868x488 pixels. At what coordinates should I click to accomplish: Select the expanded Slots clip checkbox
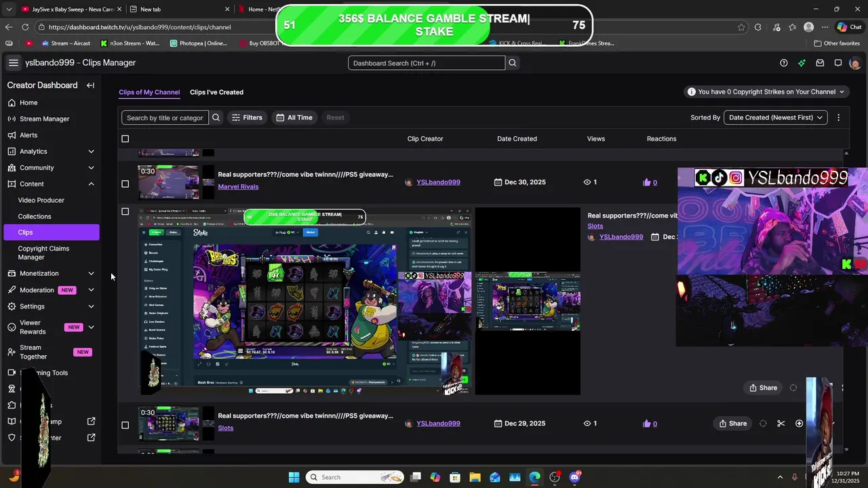[x=125, y=211]
